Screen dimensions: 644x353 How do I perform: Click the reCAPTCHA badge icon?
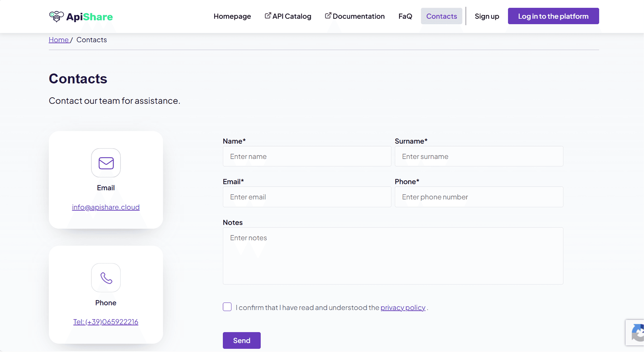[637, 333]
